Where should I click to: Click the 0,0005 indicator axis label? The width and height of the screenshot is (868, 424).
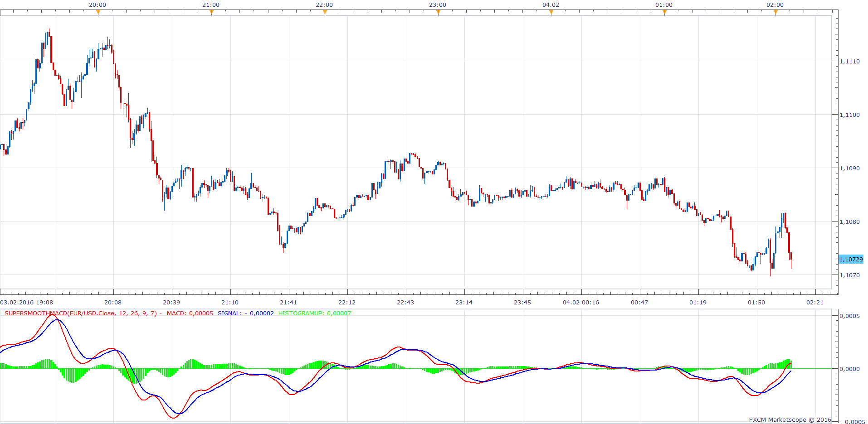tap(849, 316)
